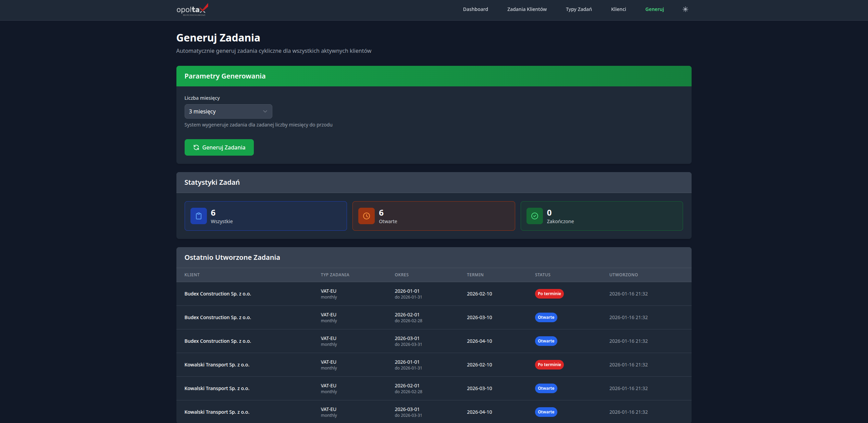This screenshot has height=423, width=868.
Task: Open Dashboard from the navigation
Action: click(x=475, y=9)
